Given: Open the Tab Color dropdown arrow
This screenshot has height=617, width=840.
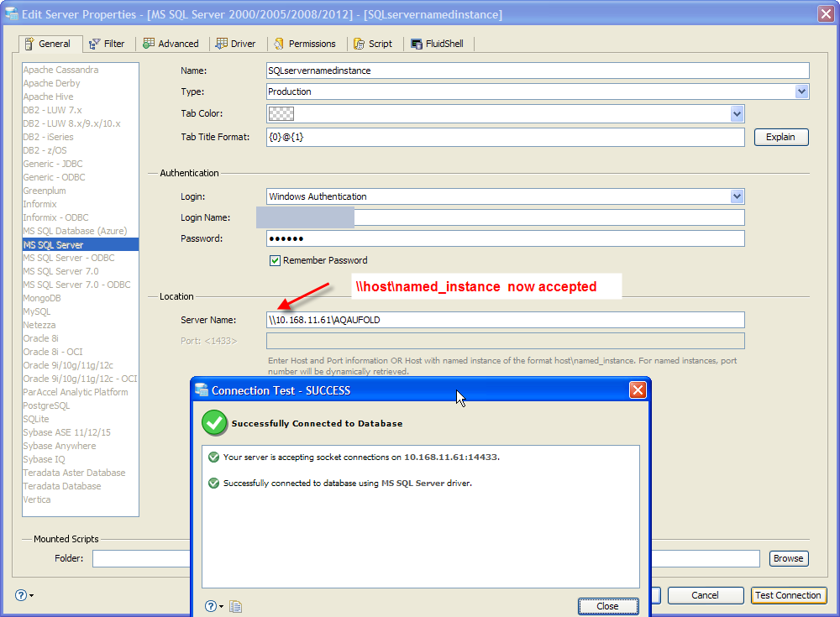Looking at the screenshot, I should point(738,113).
